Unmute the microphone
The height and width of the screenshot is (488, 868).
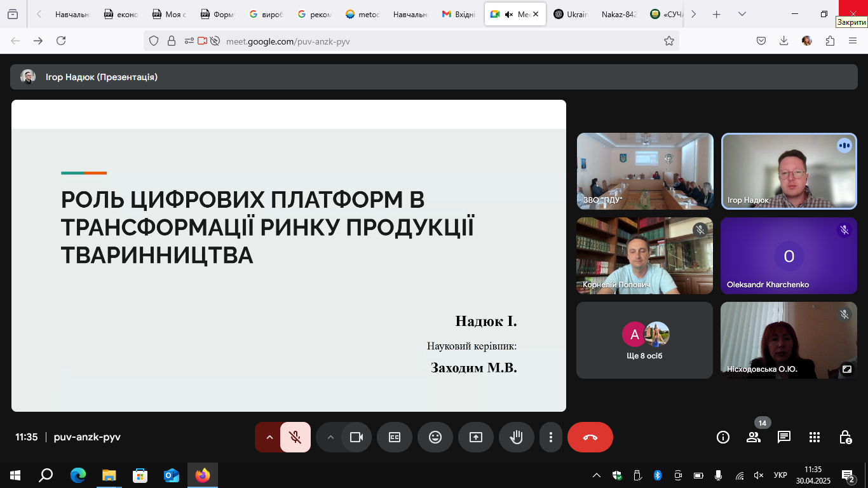coord(295,437)
